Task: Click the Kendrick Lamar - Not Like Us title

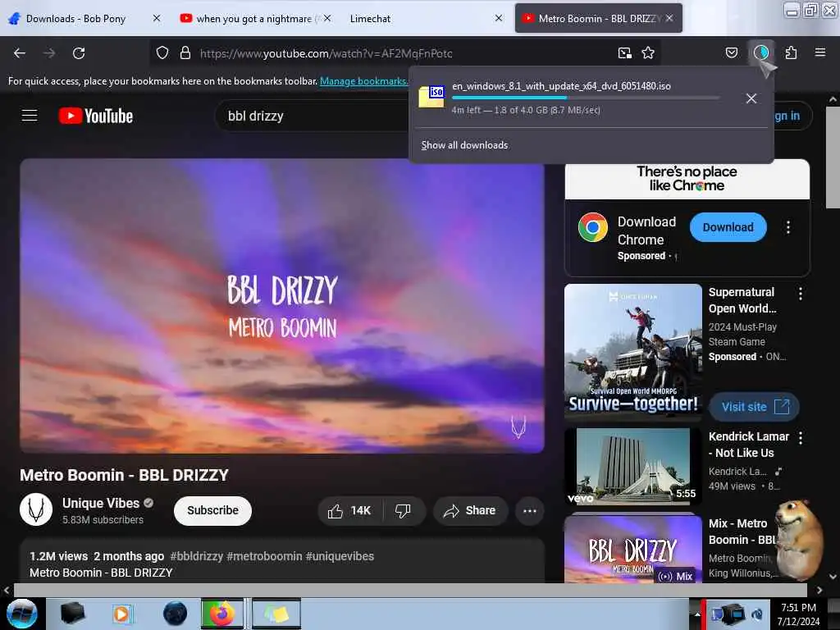Action: click(749, 445)
